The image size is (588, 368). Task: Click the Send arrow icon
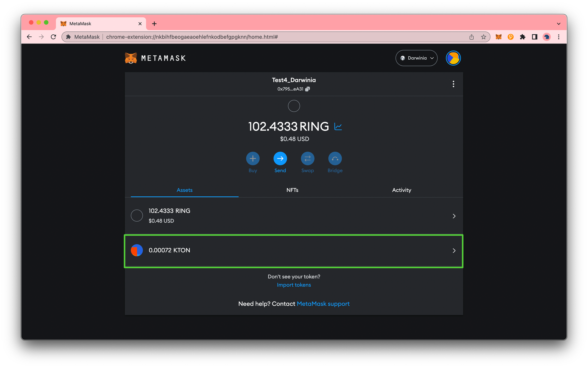(280, 159)
